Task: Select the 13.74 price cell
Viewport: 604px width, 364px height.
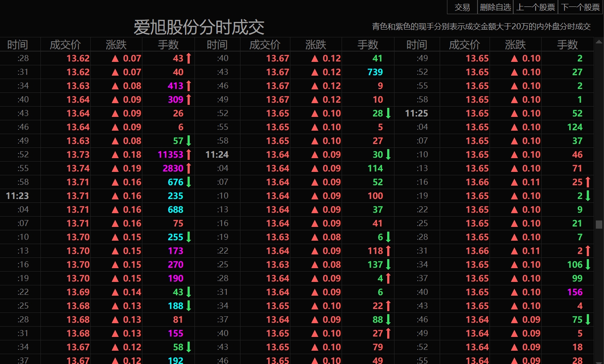Action: [x=78, y=168]
